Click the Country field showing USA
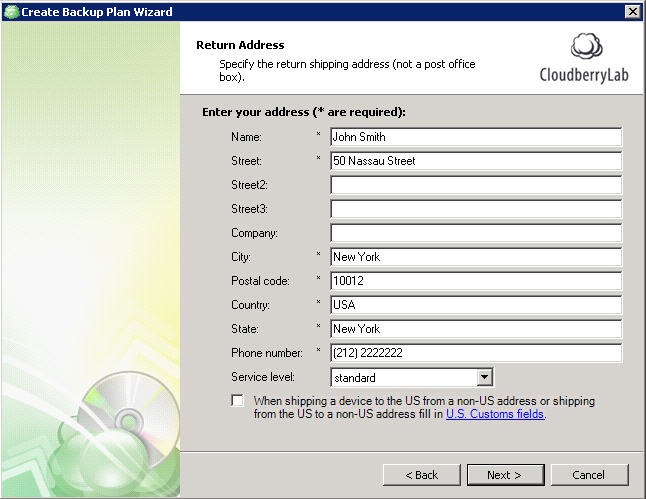 pos(476,305)
